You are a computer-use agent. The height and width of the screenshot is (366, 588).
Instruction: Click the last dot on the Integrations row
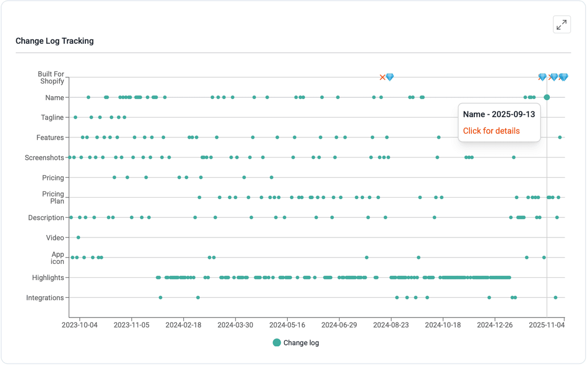tap(556, 297)
